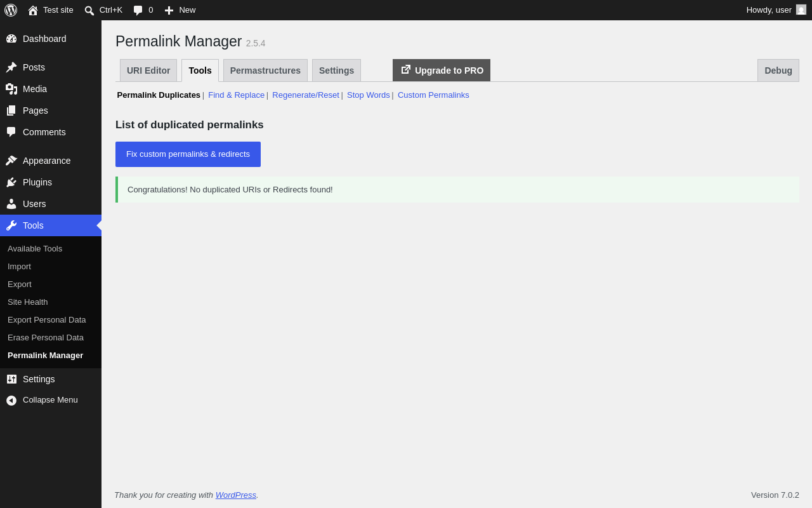Click the Settings sliders icon

tap(11, 379)
